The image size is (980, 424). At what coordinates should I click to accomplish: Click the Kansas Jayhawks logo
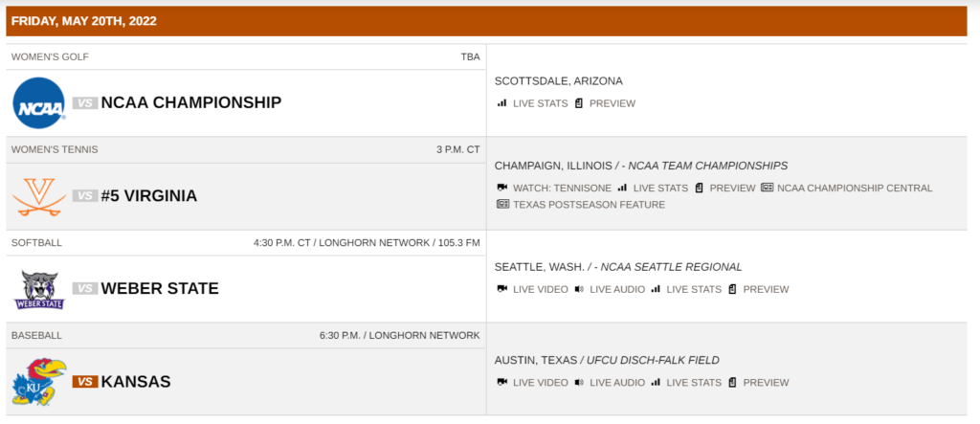click(39, 382)
